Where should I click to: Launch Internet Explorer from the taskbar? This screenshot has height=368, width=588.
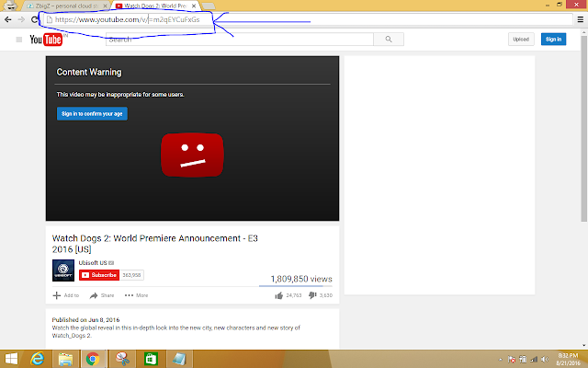[x=37, y=359]
